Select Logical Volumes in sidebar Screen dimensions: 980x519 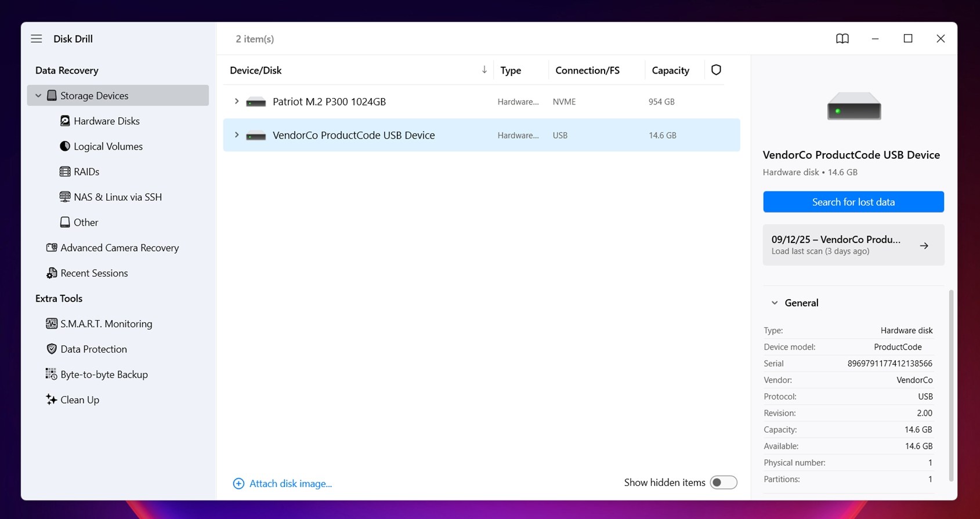pos(108,147)
